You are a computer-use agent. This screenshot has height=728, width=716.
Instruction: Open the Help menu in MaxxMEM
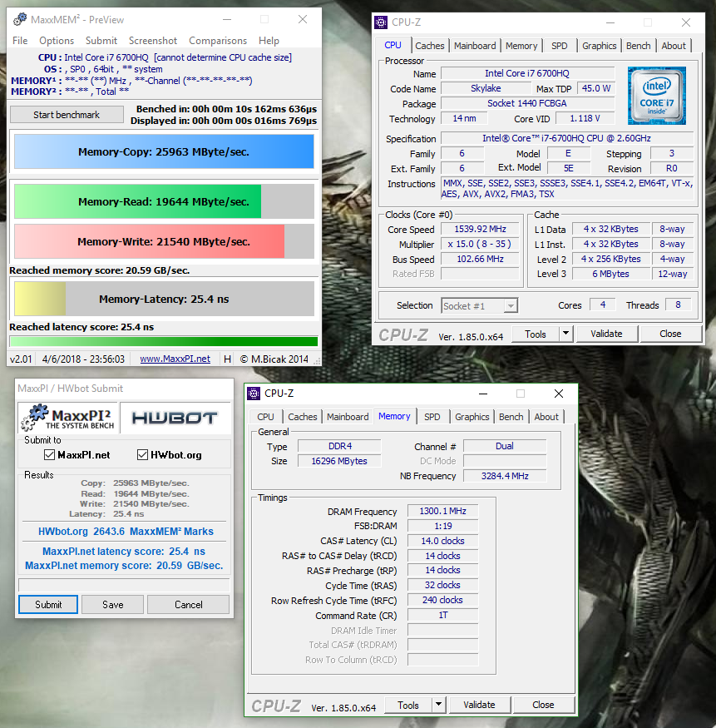pos(269,41)
